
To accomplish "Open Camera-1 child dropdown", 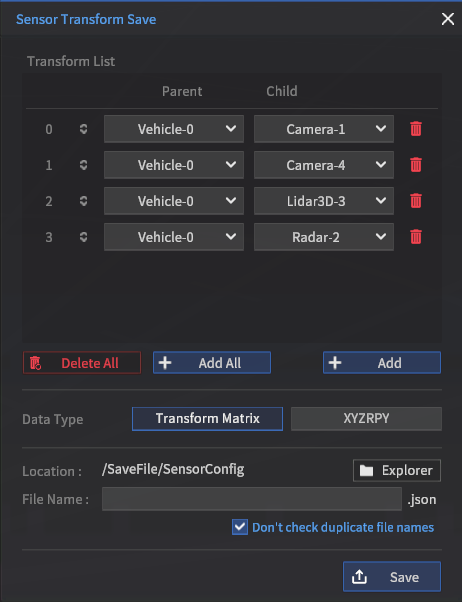I will pos(324,129).
